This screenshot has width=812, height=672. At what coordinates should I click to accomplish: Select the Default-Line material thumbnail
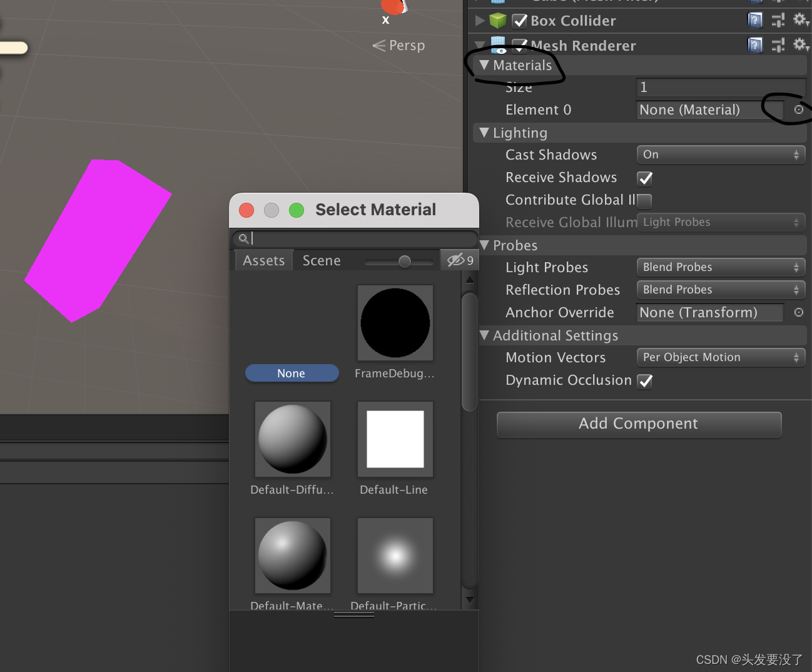click(394, 439)
